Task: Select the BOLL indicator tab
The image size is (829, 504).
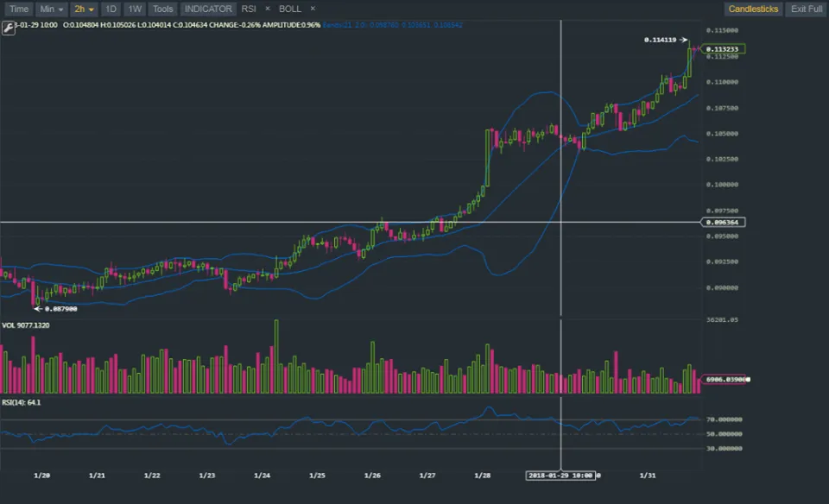Action: [x=290, y=9]
